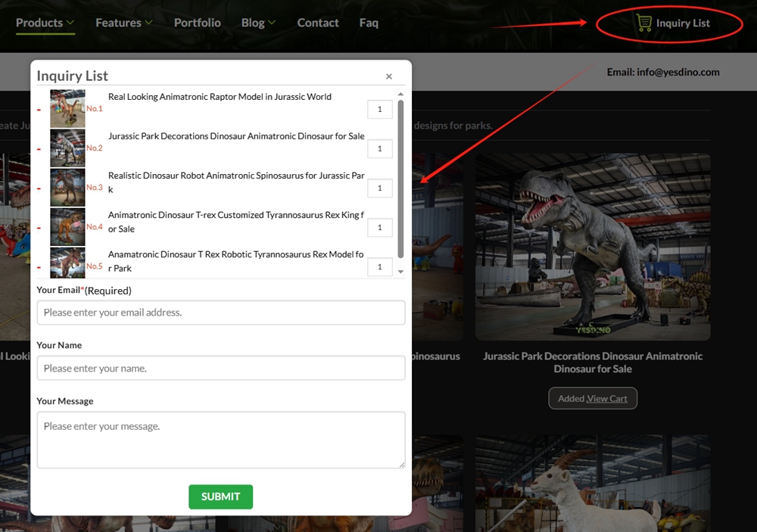The width and height of the screenshot is (757, 532).
Task: Click the Your Message text area
Action: click(220, 439)
